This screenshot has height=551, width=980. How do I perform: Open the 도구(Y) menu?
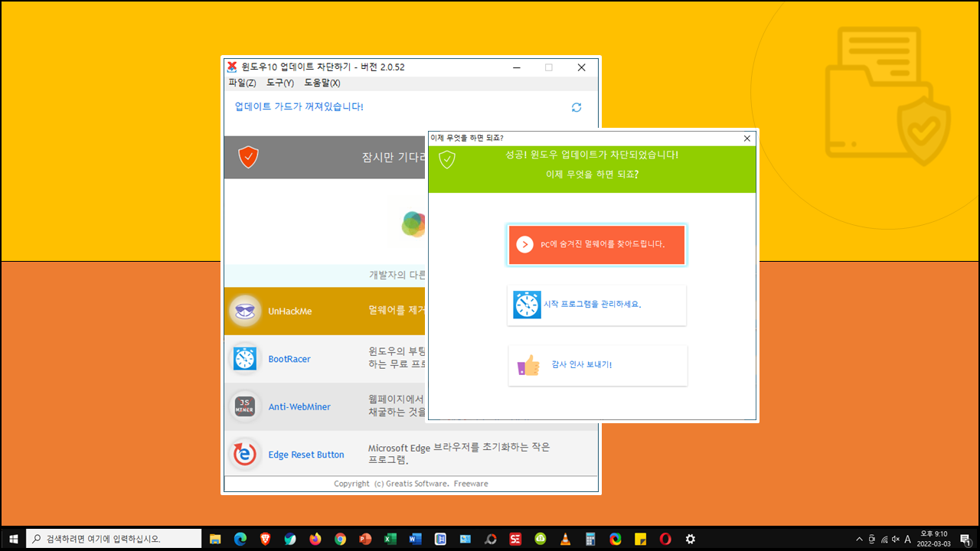coord(280,83)
